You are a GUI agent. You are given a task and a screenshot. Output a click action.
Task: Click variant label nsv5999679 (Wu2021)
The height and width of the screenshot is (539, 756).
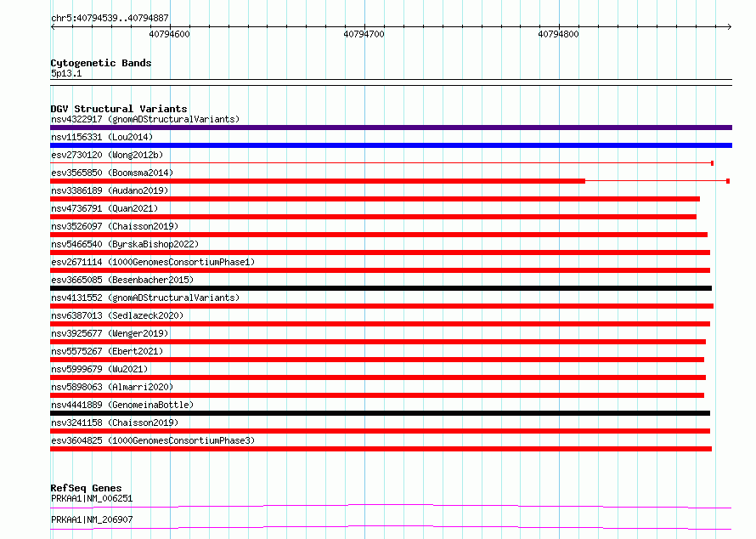tap(99, 369)
